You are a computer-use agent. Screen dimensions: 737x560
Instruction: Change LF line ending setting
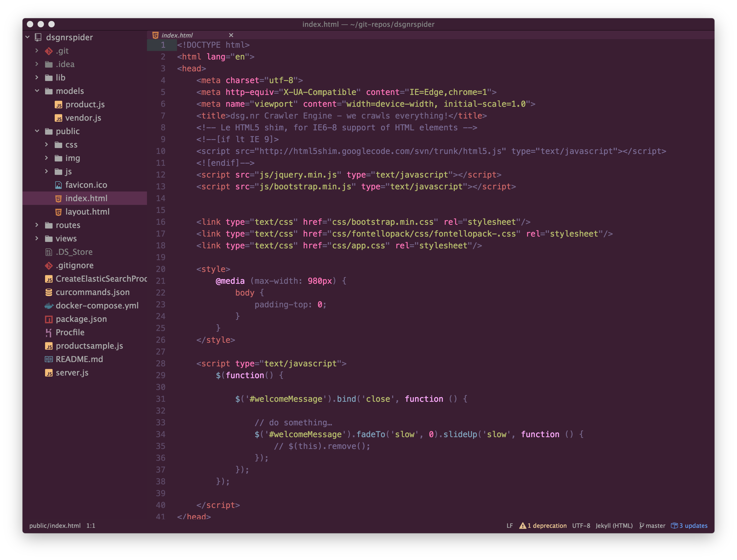(510, 525)
